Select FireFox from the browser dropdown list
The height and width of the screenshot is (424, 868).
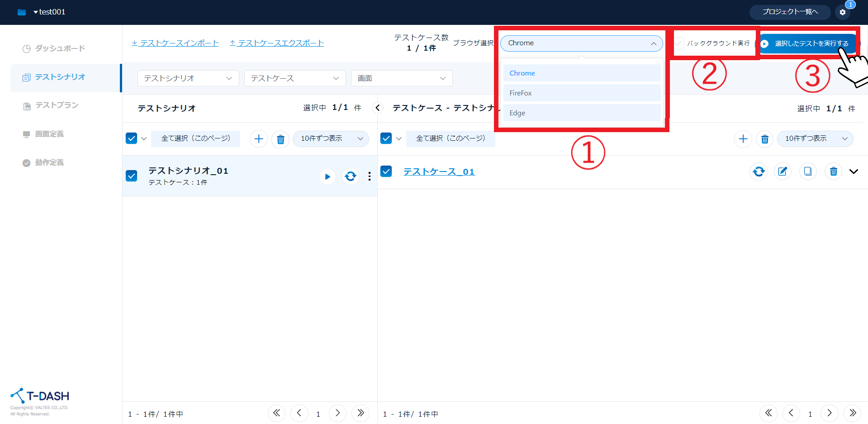pos(582,93)
